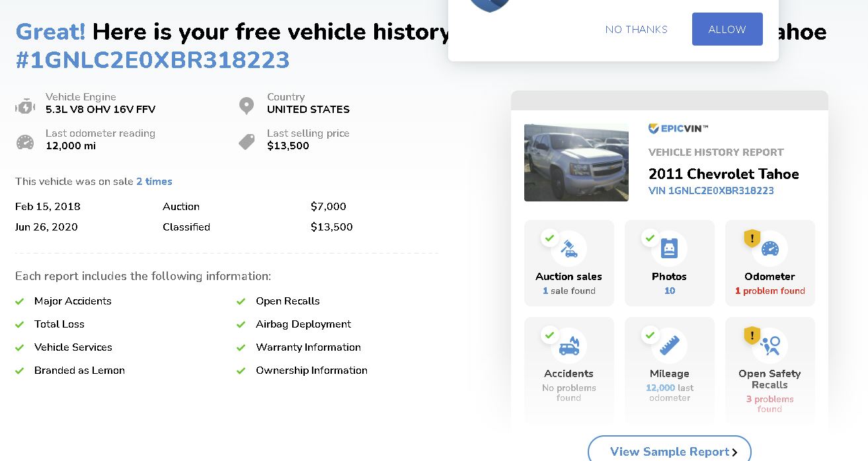Viewport: 868px width, 461px height.
Task: Click the price tag icon
Action: [x=247, y=141]
